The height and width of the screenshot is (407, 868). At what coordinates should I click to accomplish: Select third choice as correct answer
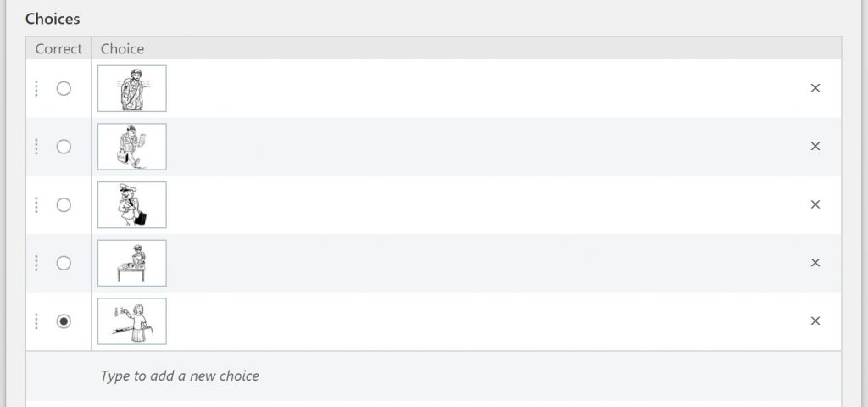64,205
